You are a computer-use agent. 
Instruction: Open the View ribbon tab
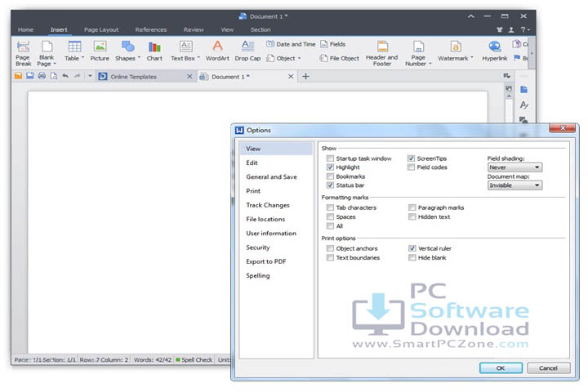click(x=227, y=29)
